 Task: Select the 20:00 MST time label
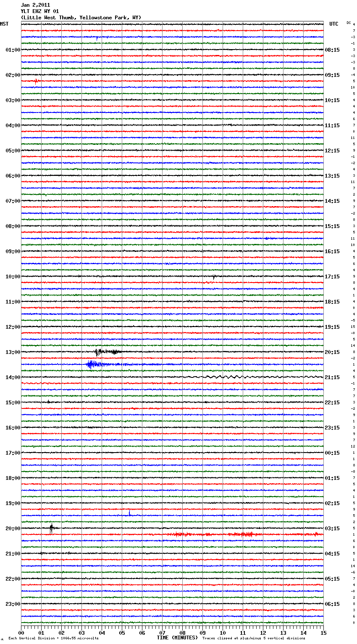click(x=13, y=529)
